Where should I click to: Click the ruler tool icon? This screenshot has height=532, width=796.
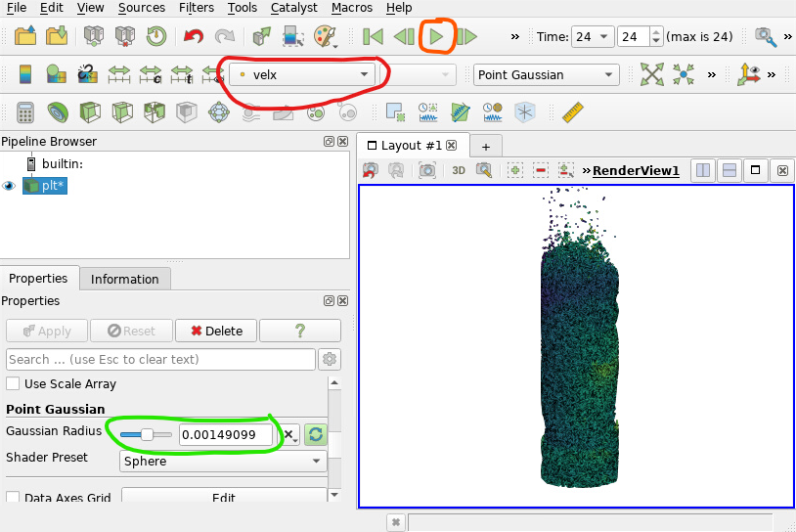point(572,112)
